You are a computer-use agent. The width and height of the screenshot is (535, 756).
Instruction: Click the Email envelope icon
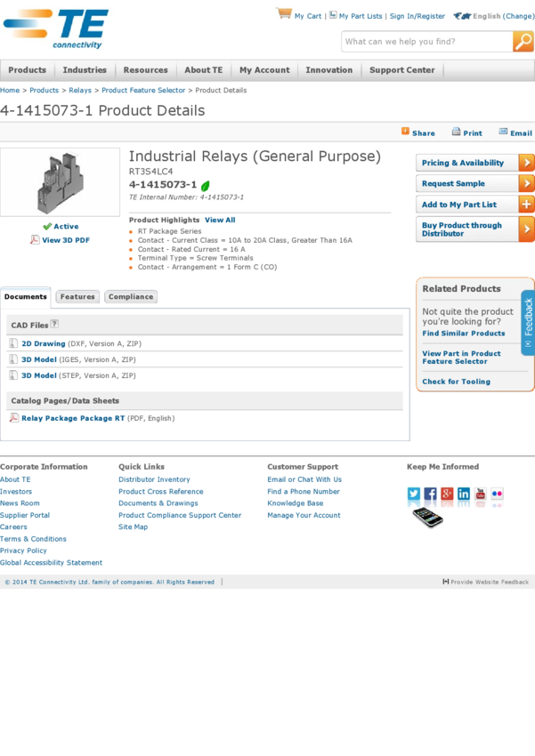tap(503, 132)
